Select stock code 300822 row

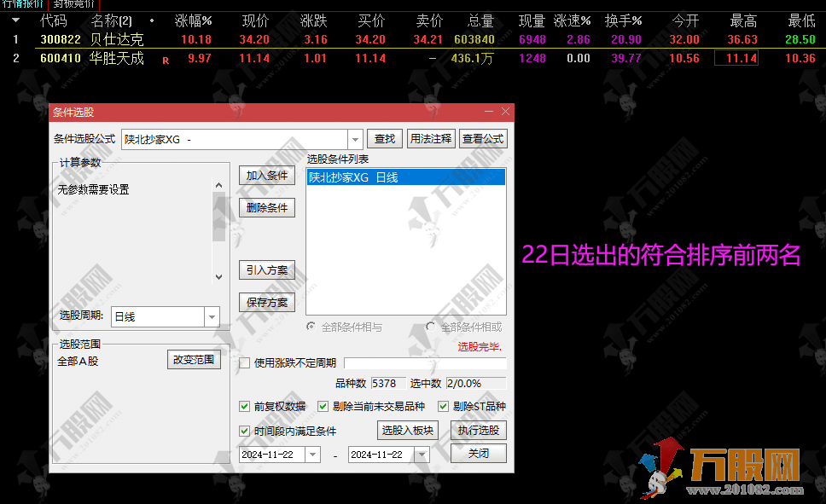tap(61, 39)
